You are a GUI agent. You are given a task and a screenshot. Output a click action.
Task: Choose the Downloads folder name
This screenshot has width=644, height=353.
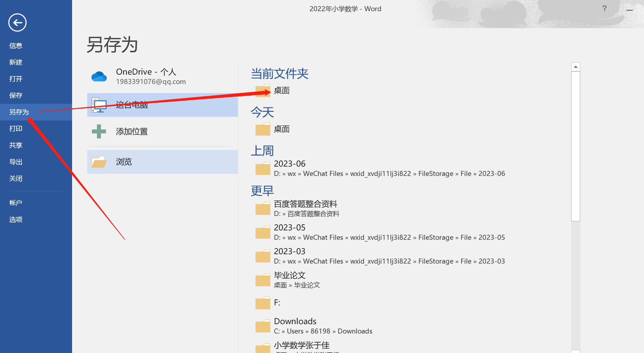(295, 321)
